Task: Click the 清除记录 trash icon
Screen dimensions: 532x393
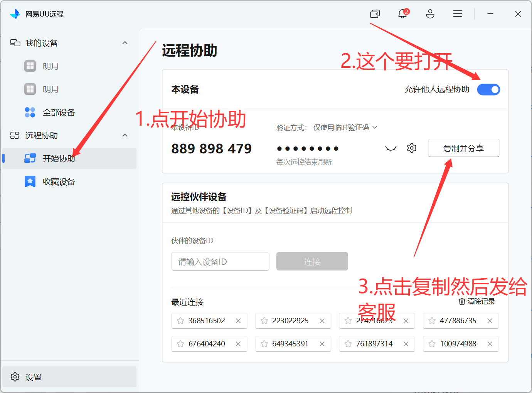Action: (462, 301)
